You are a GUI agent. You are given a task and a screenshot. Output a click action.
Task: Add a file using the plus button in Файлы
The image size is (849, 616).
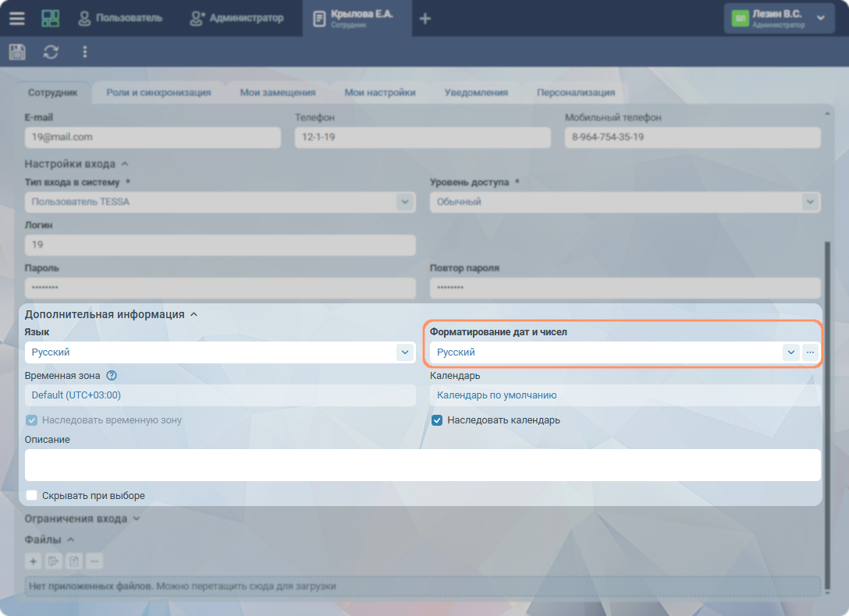[x=34, y=561]
